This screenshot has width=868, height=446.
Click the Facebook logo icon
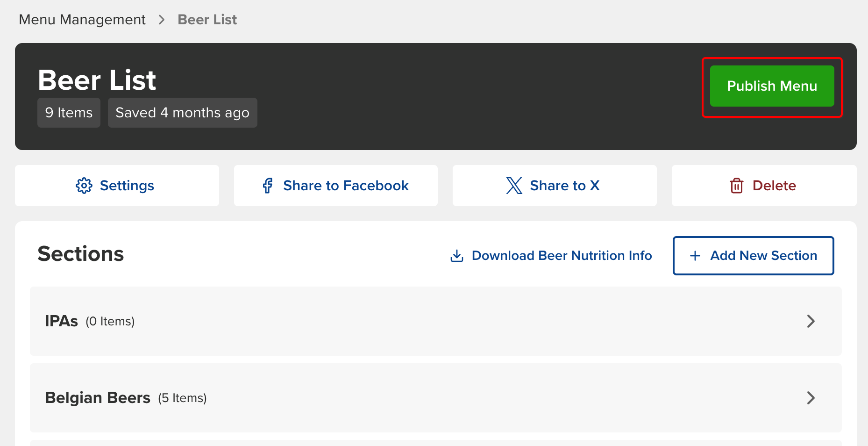click(x=268, y=186)
